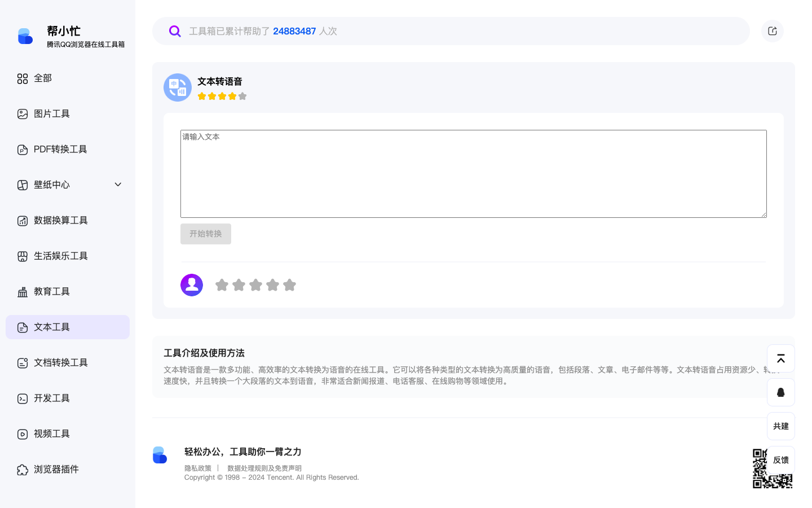
Task: Rate the tool with the fifth star
Action: pyautogui.click(x=289, y=285)
